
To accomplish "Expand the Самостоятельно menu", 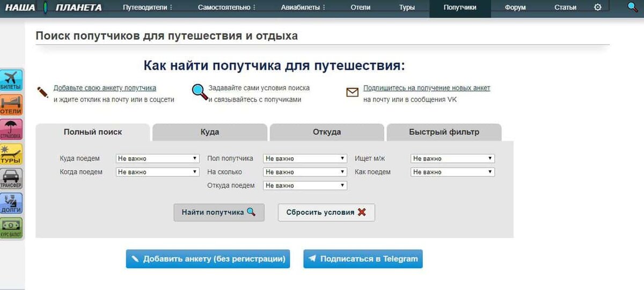I will tap(226, 8).
